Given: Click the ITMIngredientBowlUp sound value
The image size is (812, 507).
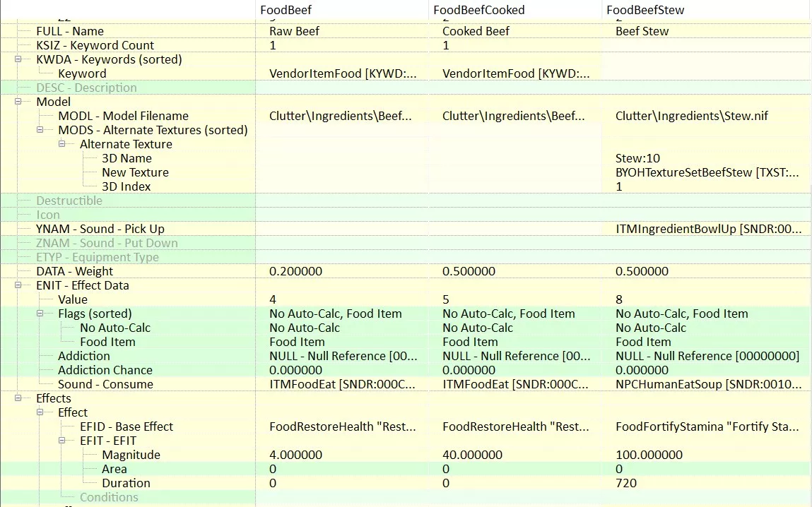Looking at the screenshot, I should (708, 229).
